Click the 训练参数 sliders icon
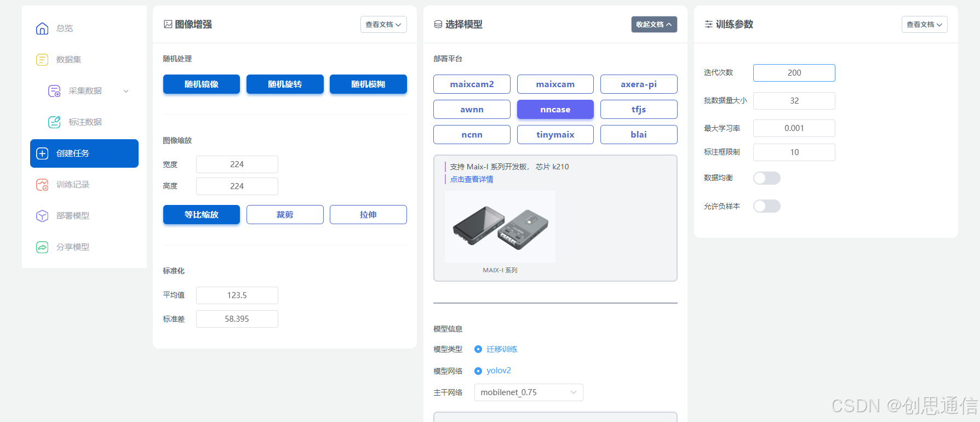This screenshot has width=980, height=422. 709,24
